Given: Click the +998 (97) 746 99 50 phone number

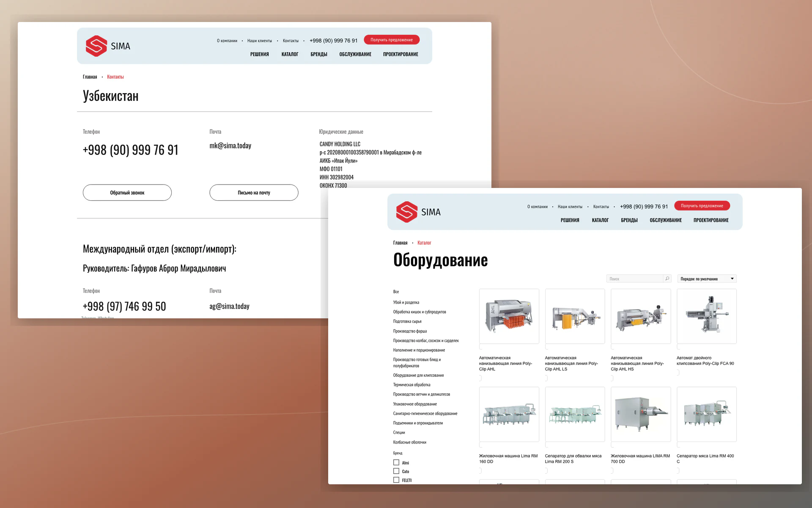Looking at the screenshot, I should pos(124,306).
